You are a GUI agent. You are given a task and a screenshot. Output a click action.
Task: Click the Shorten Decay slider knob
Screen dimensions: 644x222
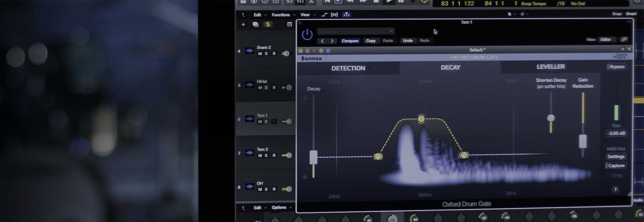pyautogui.click(x=551, y=118)
